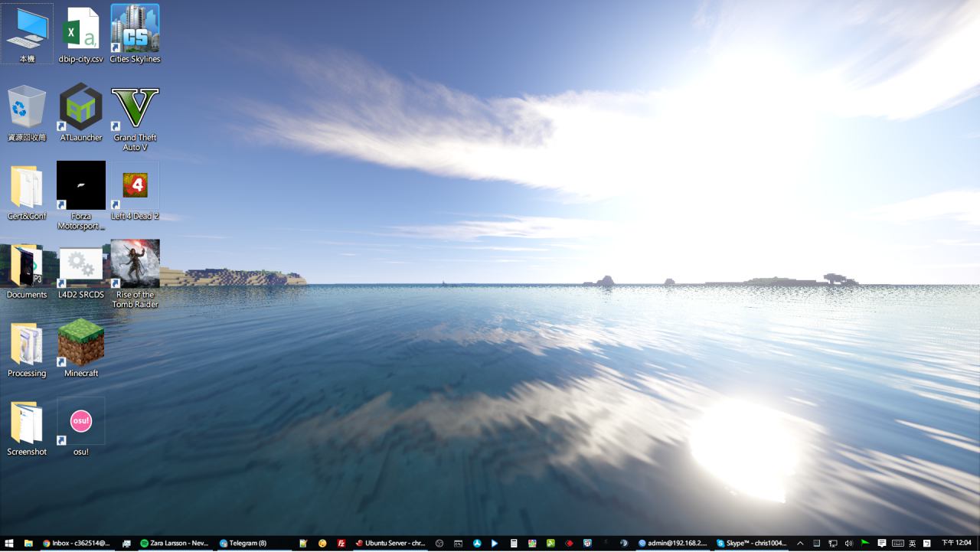Show hidden system tray icons
980x552 pixels.
coord(800,544)
